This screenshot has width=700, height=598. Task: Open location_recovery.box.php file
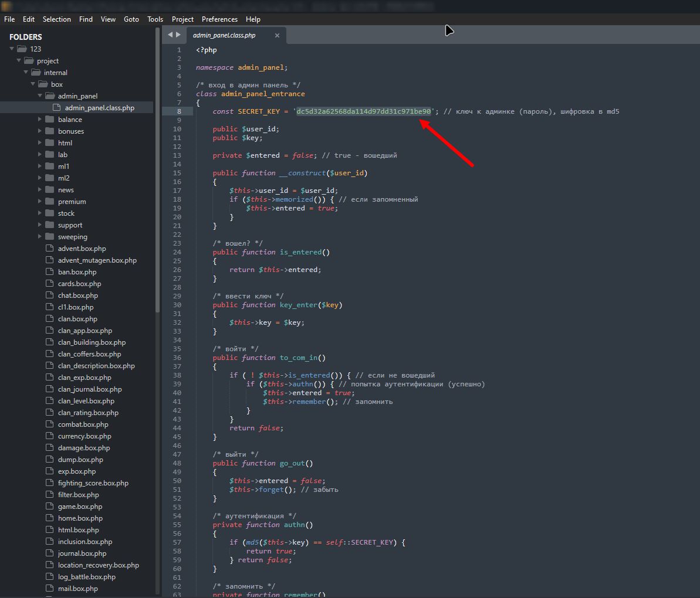click(99, 565)
